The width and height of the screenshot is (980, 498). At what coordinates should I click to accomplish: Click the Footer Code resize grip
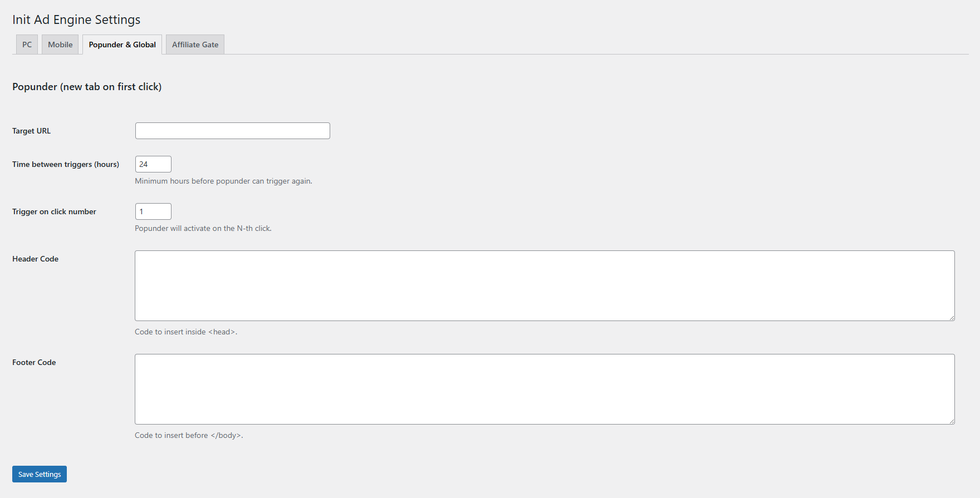pyautogui.click(x=952, y=422)
